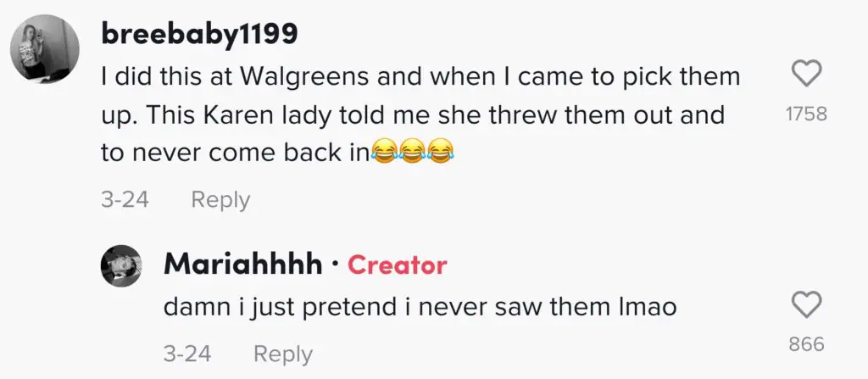Click the word Walgreens in the comment

305,77
